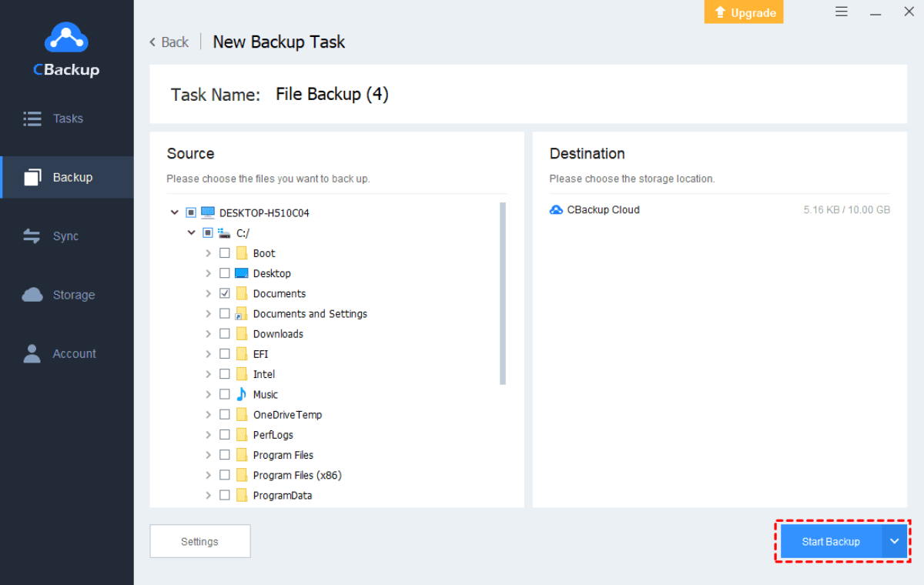Check the Desktop folder checkbox

(x=225, y=273)
